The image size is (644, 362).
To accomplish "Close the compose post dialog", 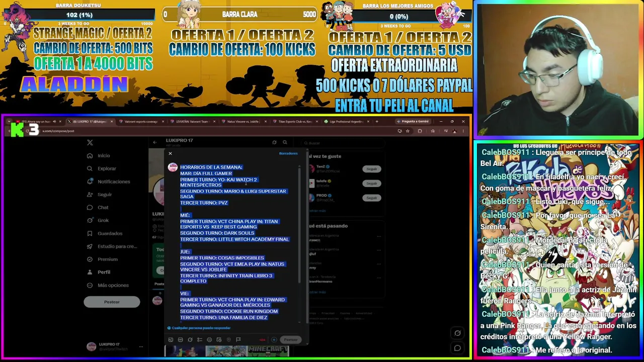I will tap(171, 153).
